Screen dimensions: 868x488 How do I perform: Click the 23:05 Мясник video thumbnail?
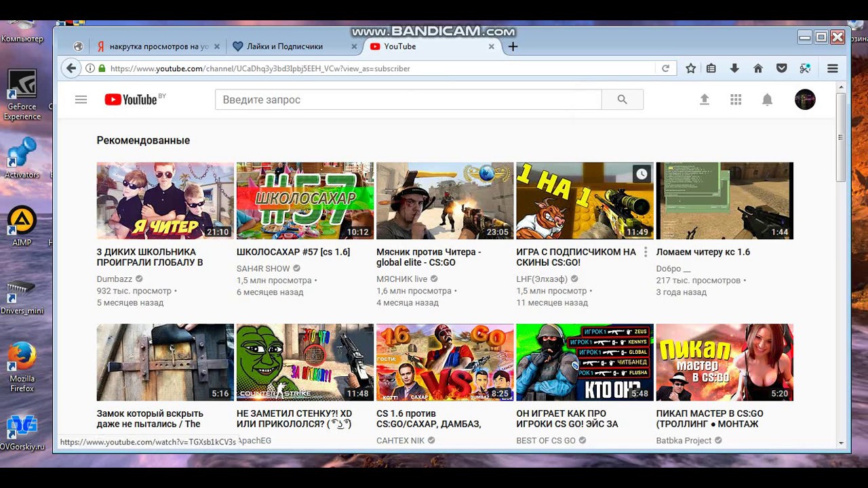445,201
